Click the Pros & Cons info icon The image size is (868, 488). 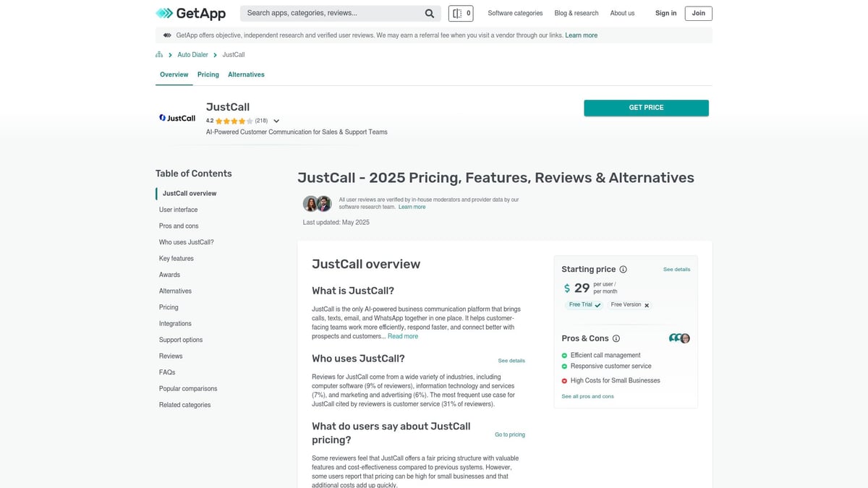(x=616, y=338)
